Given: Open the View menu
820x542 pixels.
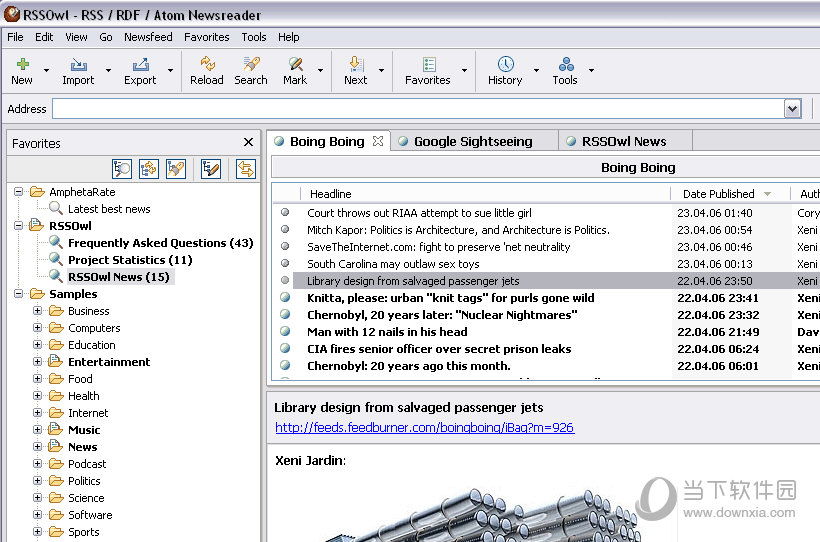Looking at the screenshot, I should pos(76,37).
